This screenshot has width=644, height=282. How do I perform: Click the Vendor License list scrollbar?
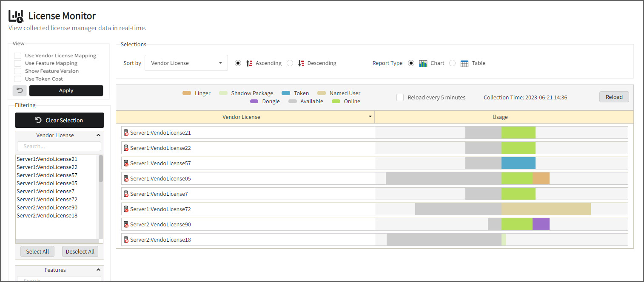[x=101, y=168]
